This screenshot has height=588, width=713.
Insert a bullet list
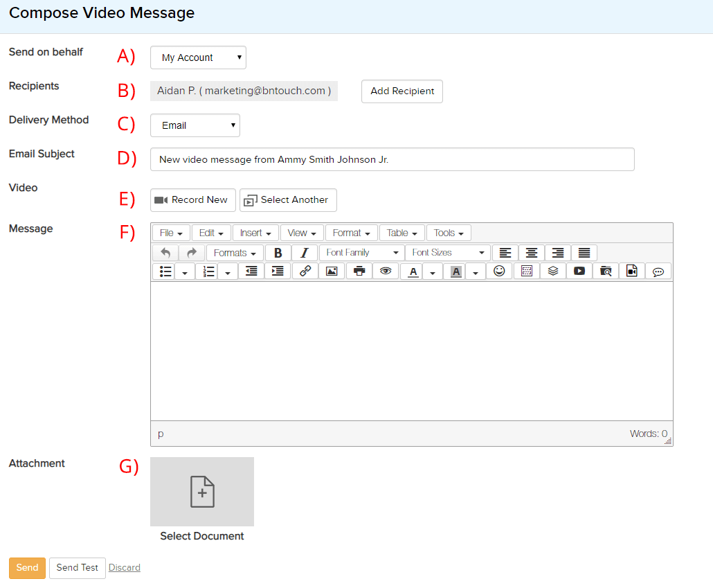[x=165, y=271]
